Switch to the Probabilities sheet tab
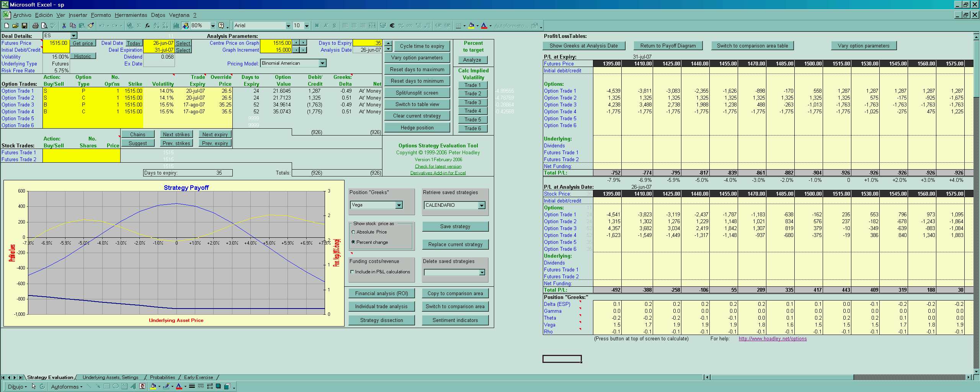This screenshot has height=392, width=980. [162, 377]
